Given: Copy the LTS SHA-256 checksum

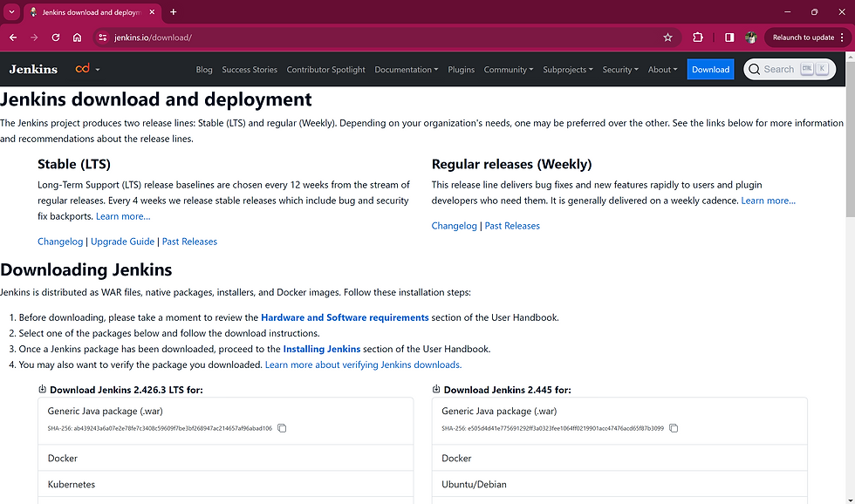Looking at the screenshot, I should pos(282,428).
